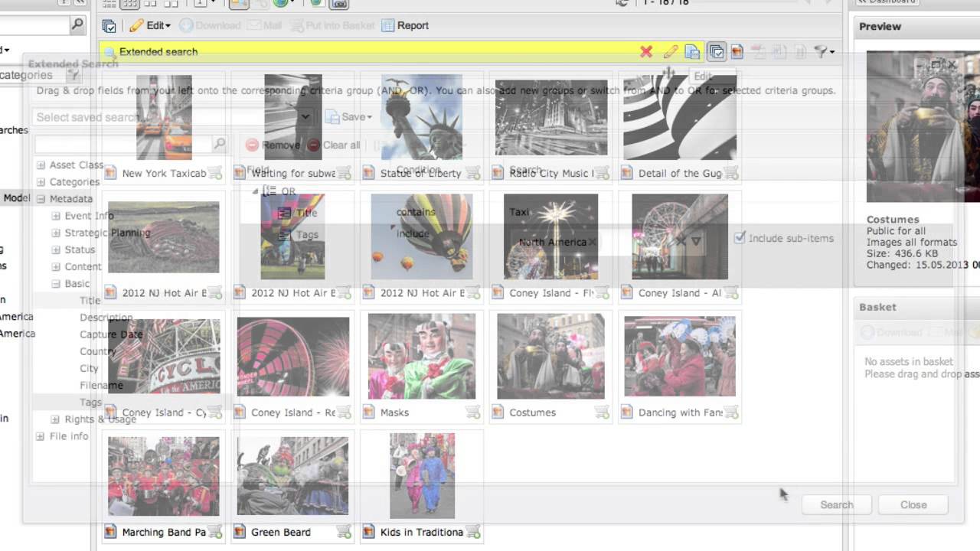Click the file type icon beside Costumes
This screenshot has width=980, height=551.
point(498,412)
